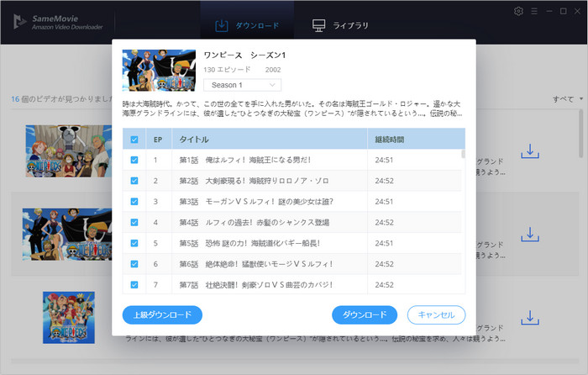Screen dimensions: 588x375
Task: Select title 第2話 大剣豪現る!海賊狩りロロノア・ゾロ
Action: click(254, 181)
